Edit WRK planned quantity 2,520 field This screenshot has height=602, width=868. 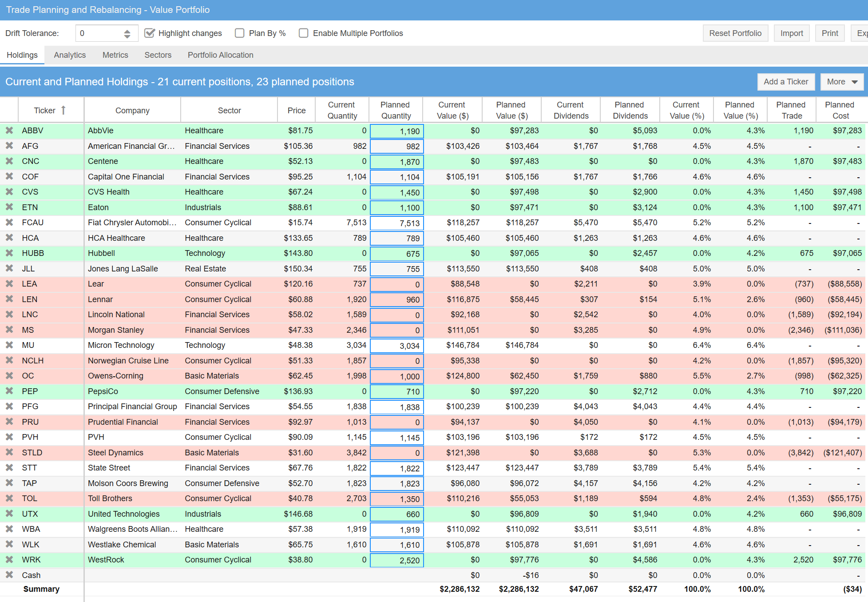396,560
